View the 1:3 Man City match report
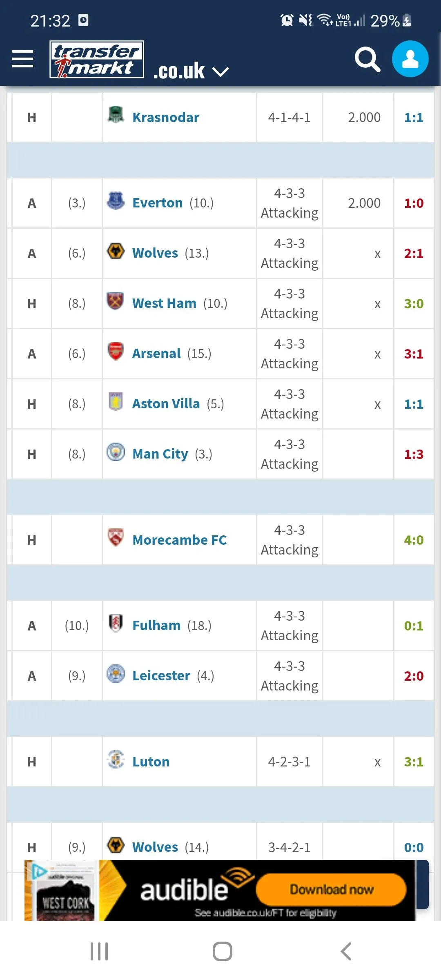 [414, 454]
